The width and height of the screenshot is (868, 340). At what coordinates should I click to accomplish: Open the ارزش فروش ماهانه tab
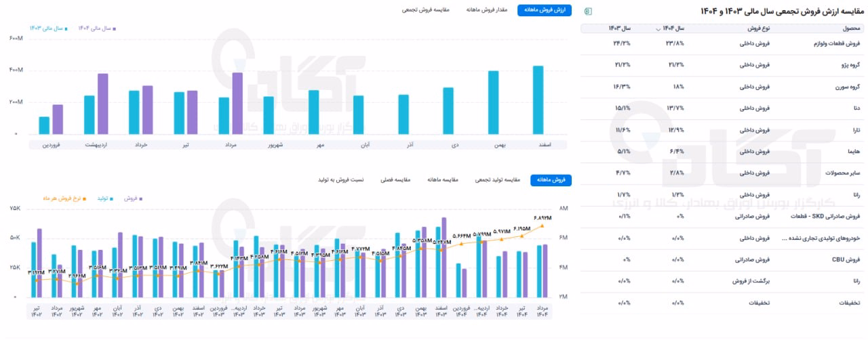coord(544,10)
